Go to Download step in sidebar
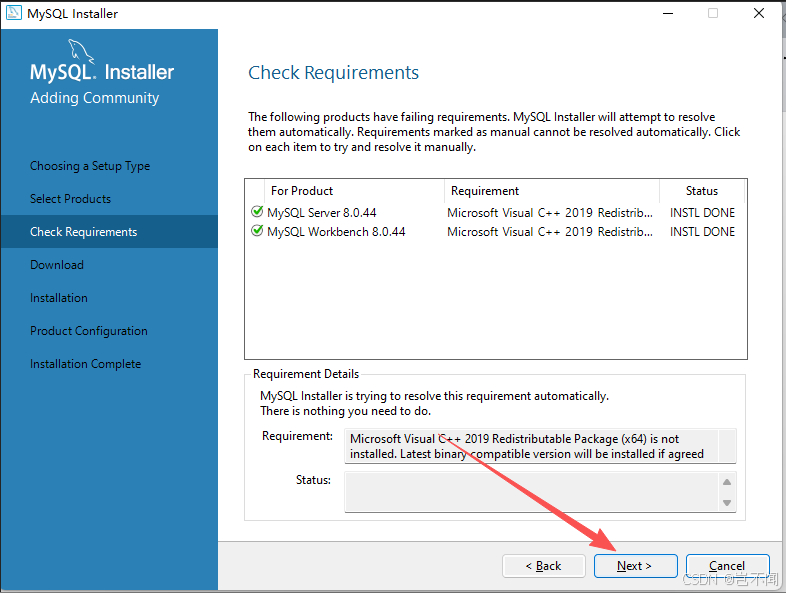This screenshot has height=593, width=786. click(57, 265)
